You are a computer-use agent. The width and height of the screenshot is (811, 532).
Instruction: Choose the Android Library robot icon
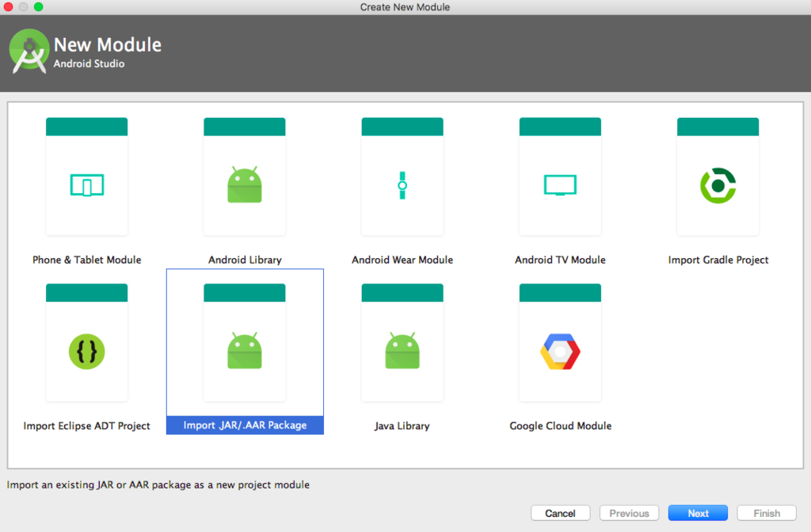245,184
